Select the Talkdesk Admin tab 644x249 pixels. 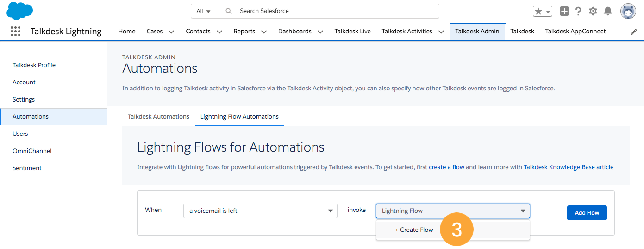click(x=477, y=32)
